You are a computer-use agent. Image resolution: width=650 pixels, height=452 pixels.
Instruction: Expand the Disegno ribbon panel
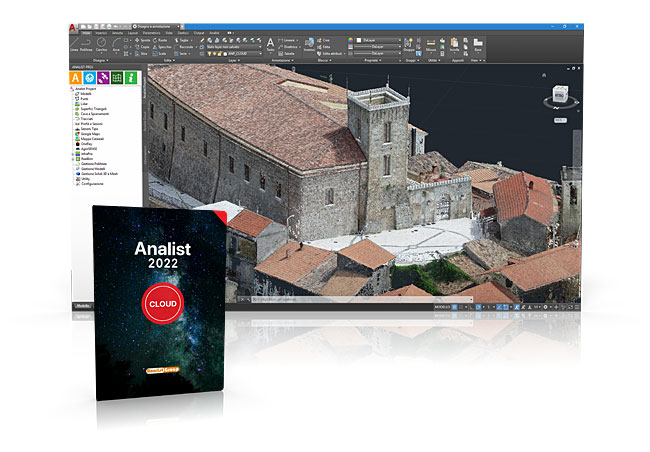point(101,61)
